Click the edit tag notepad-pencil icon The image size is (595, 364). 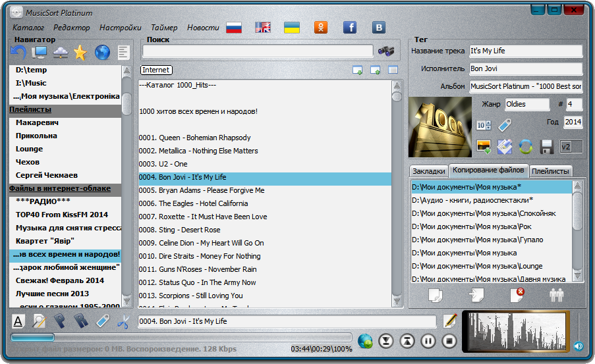pos(505,147)
